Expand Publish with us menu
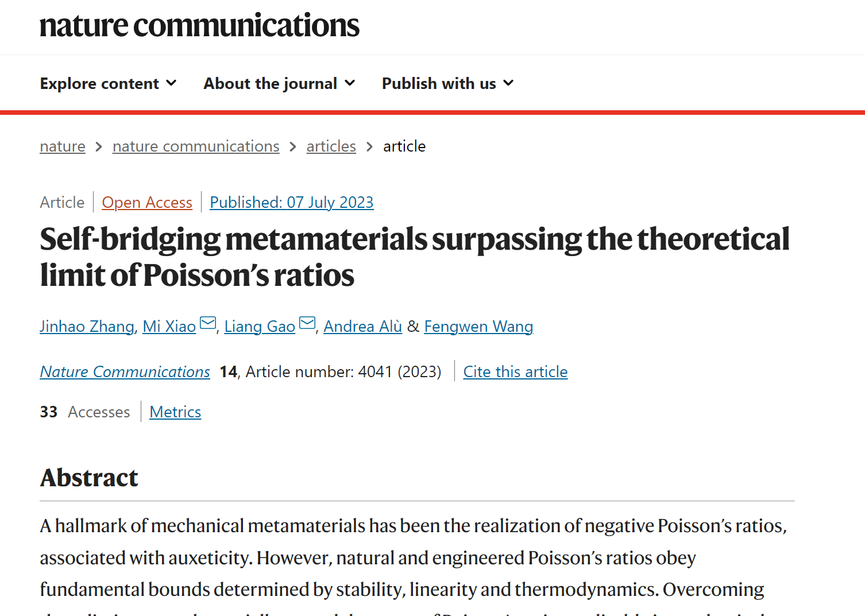Screen dimensions: 865x616 click(x=447, y=84)
